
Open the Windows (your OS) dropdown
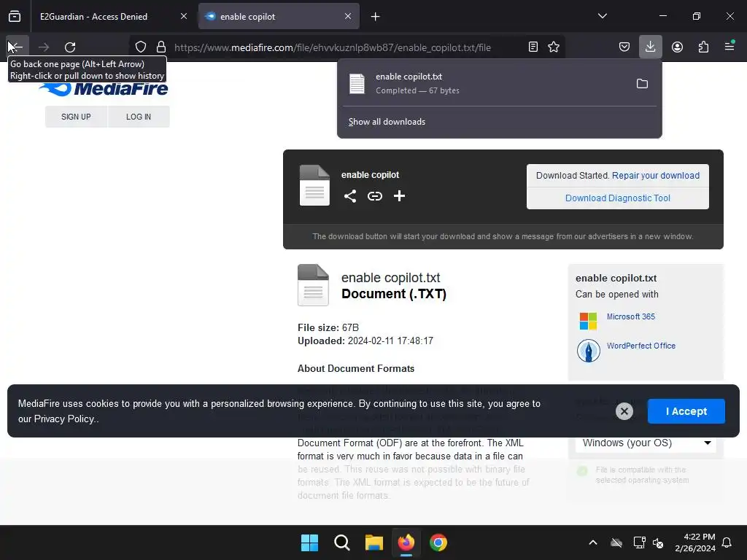(646, 443)
